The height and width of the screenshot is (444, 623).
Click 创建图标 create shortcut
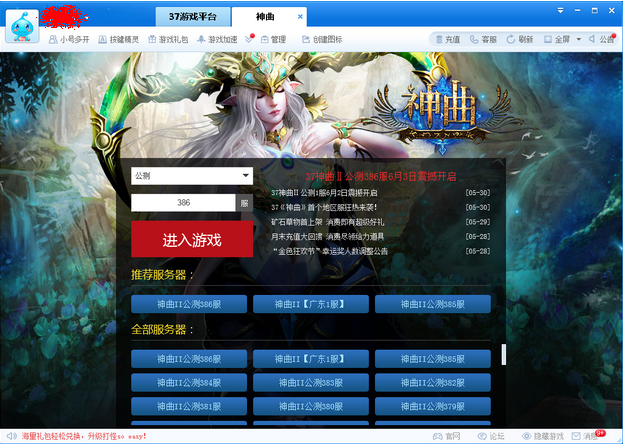pos(322,39)
